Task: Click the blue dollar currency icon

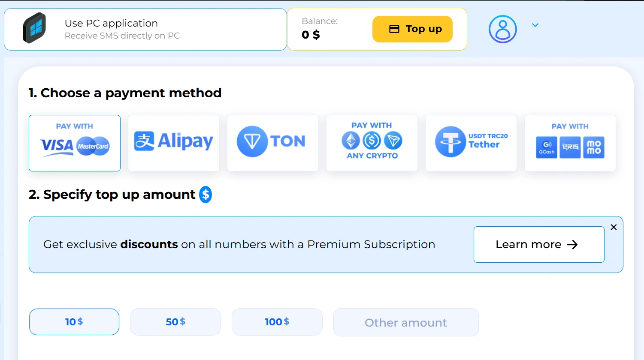Action: pos(206,195)
